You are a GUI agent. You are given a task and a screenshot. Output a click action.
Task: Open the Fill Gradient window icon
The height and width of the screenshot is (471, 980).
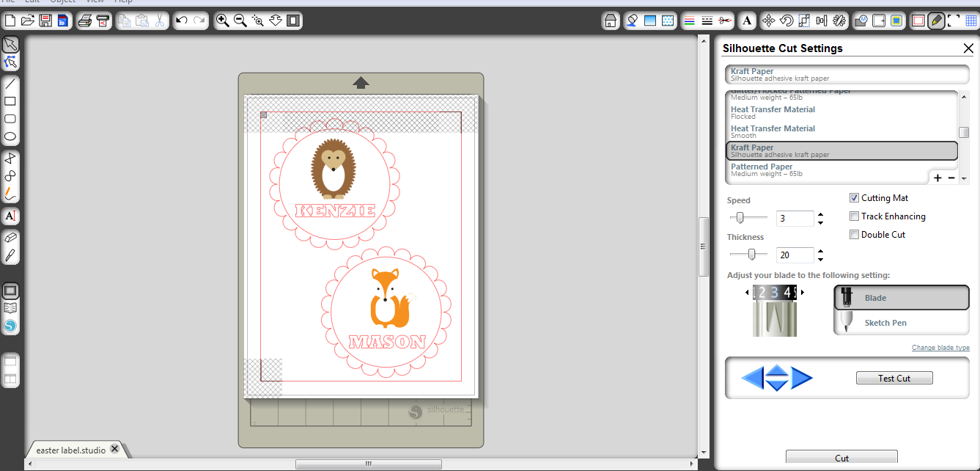click(x=649, y=21)
